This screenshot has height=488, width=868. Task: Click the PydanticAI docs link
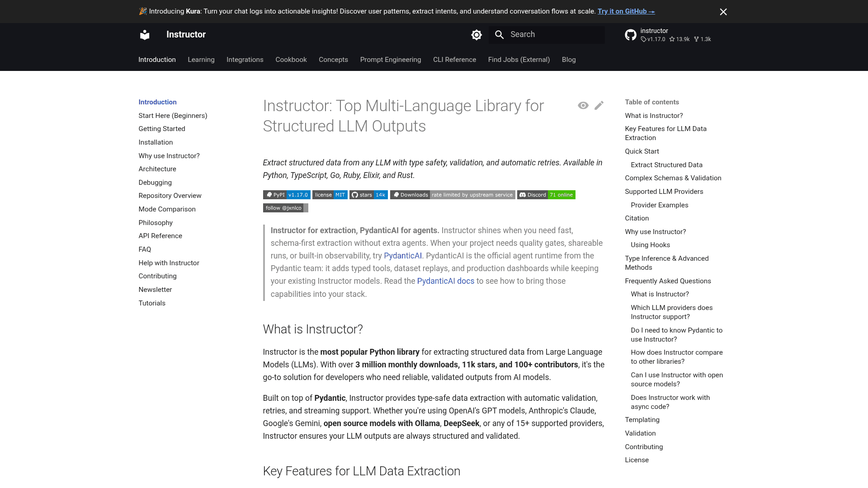click(x=446, y=281)
